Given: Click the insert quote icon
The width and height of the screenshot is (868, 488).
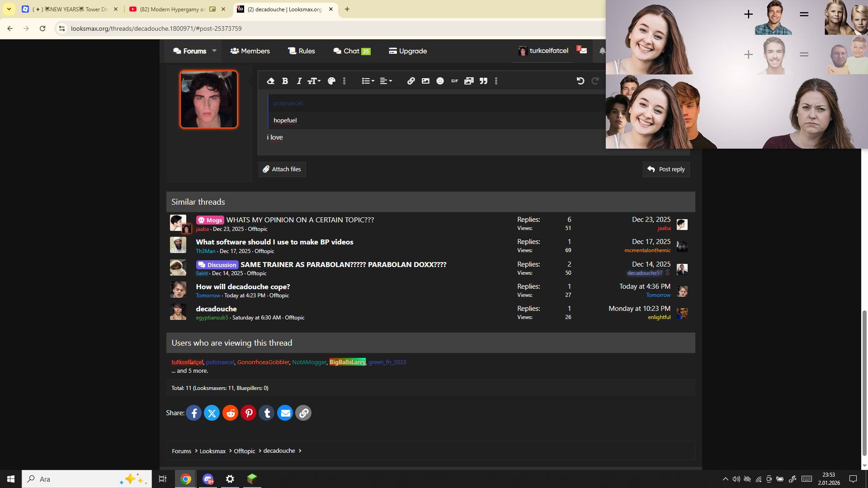Looking at the screenshot, I should (x=483, y=81).
